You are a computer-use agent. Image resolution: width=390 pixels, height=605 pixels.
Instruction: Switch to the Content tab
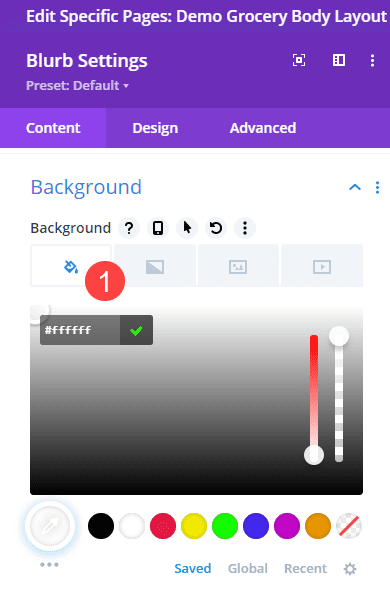click(53, 128)
